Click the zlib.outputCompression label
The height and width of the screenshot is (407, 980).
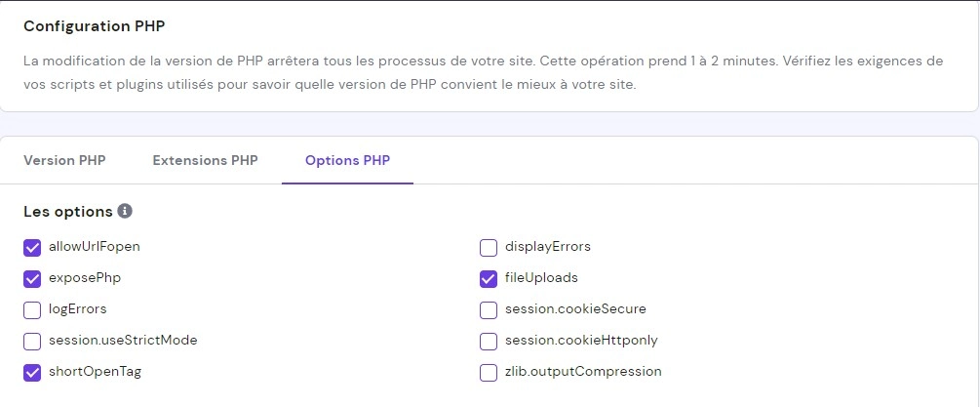(x=583, y=372)
